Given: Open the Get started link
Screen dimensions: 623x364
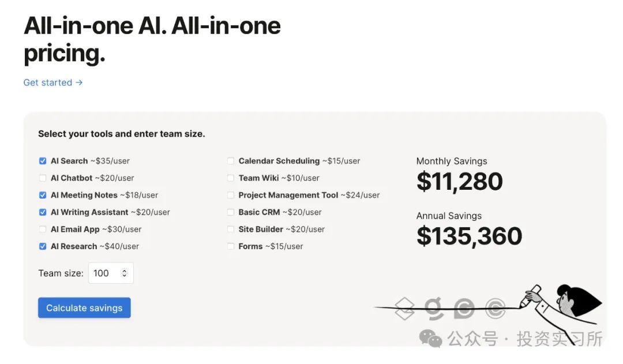Looking at the screenshot, I should click(x=53, y=82).
